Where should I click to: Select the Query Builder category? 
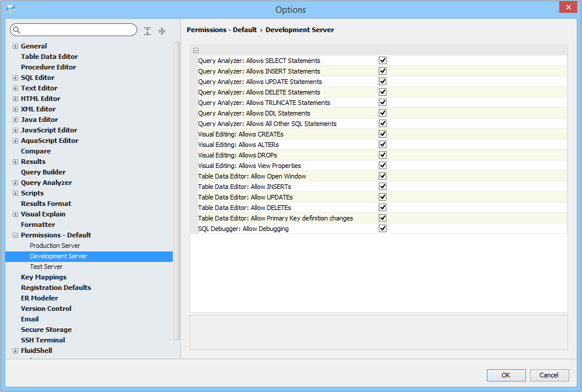(43, 172)
